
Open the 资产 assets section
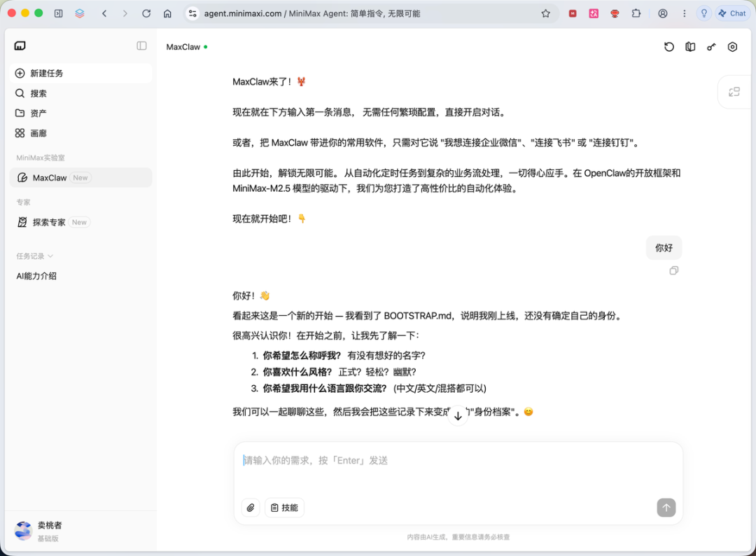80,113
